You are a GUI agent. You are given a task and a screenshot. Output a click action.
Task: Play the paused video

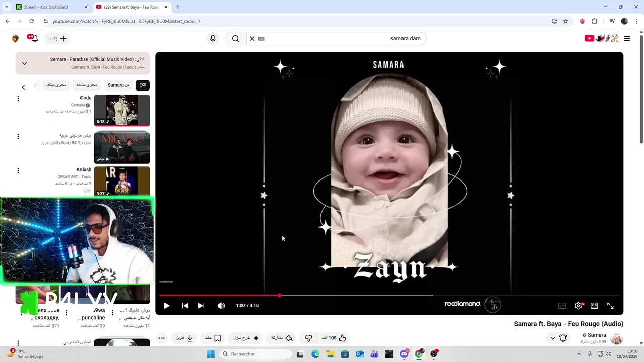(x=167, y=306)
